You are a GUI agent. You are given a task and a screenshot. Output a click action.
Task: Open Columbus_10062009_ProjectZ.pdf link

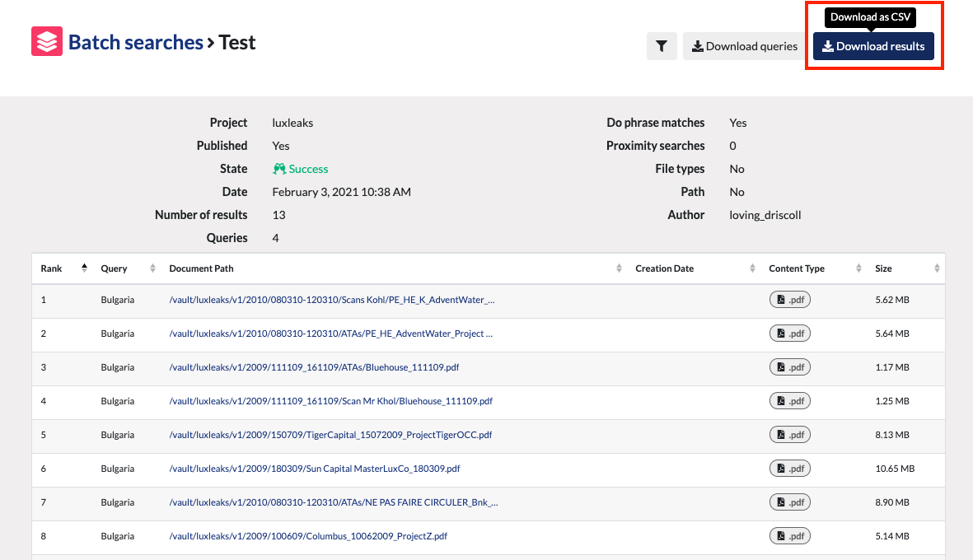308,536
